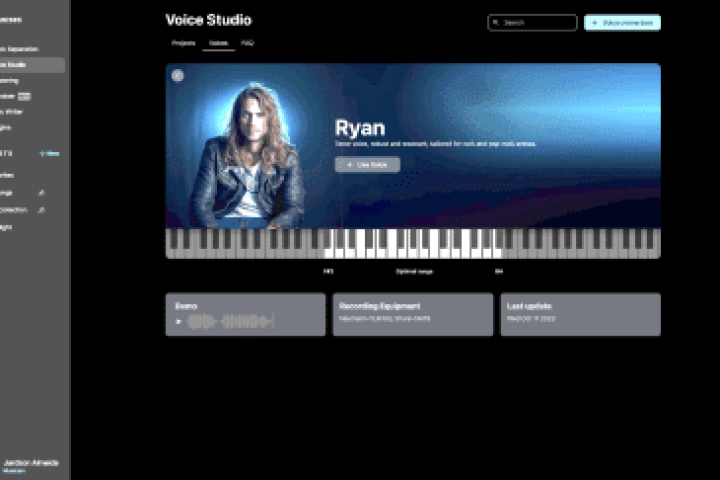Play the Demo audio sample

click(x=178, y=322)
